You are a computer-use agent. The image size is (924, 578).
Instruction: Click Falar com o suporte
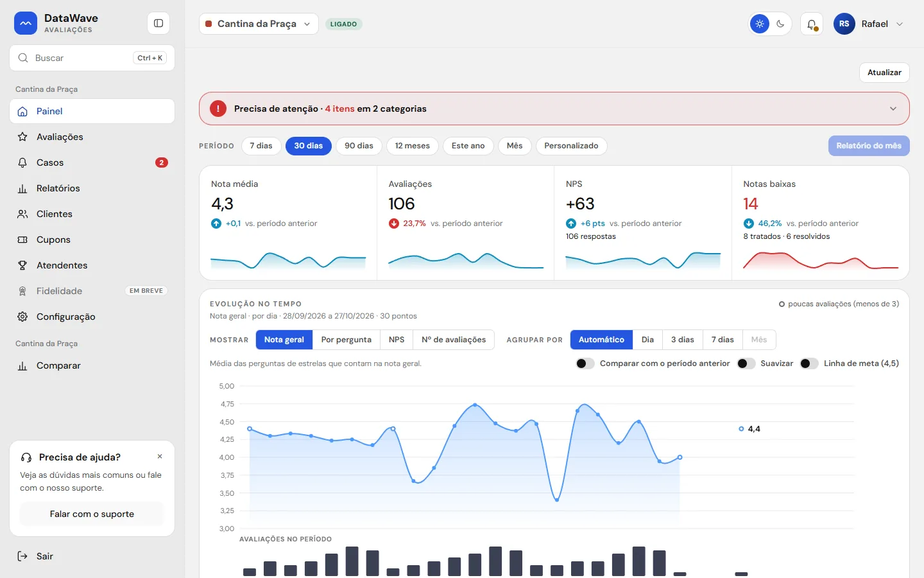(x=92, y=514)
